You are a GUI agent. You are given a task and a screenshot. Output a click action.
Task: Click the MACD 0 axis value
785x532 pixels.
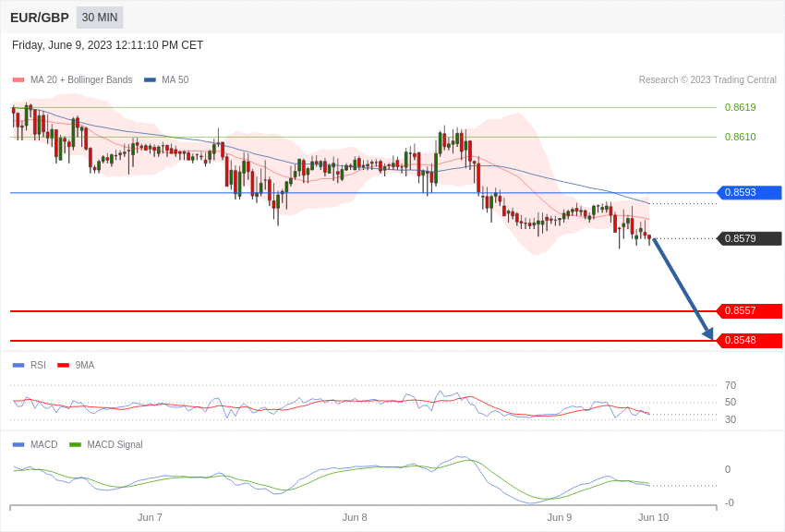728,469
